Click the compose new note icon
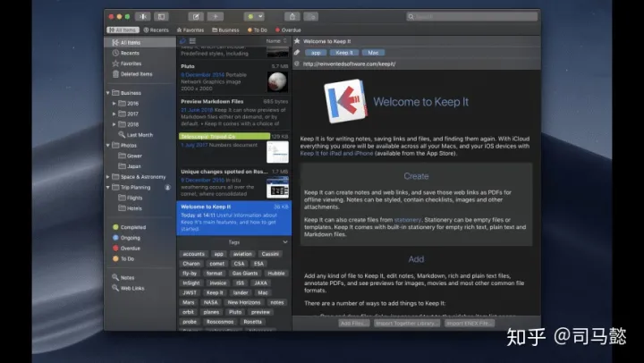 (x=196, y=17)
